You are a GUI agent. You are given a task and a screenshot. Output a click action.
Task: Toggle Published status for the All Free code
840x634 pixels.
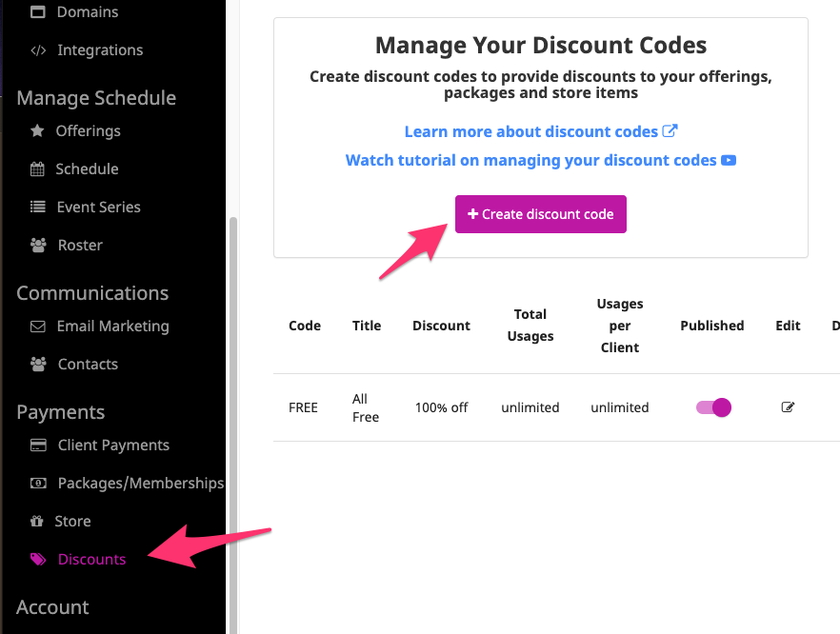click(x=712, y=406)
